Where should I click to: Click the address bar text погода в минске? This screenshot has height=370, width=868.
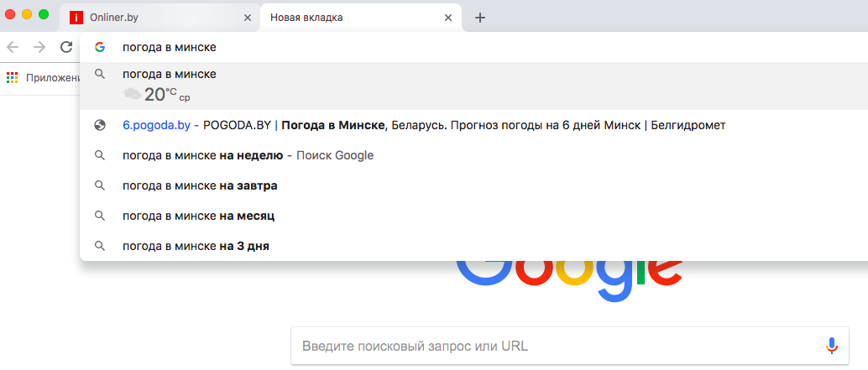pyautogui.click(x=170, y=48)
